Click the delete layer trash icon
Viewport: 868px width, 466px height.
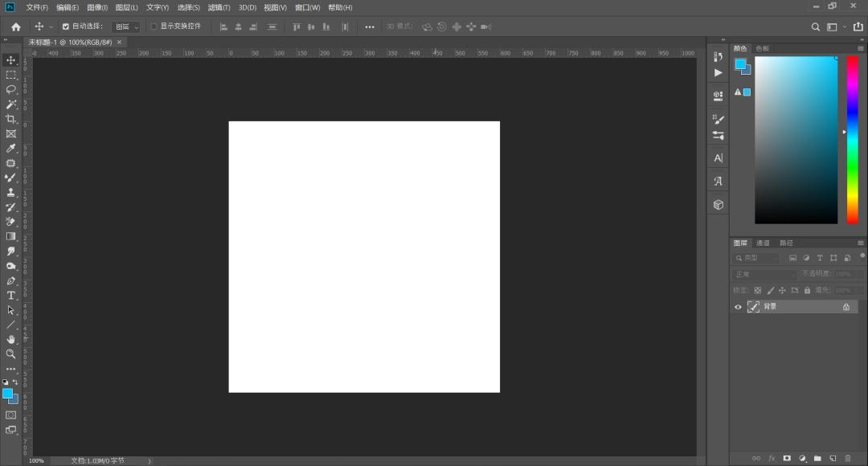[848, 458]
